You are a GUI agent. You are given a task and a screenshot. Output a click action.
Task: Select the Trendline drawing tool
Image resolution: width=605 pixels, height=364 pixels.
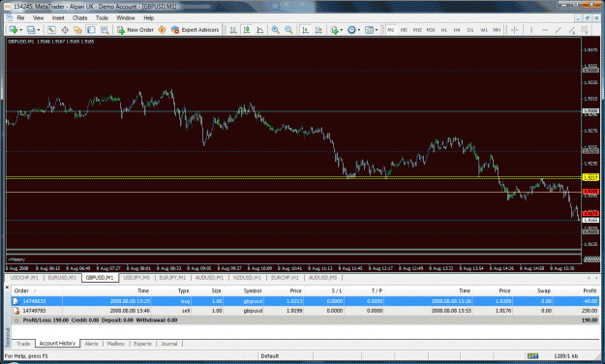558,30
